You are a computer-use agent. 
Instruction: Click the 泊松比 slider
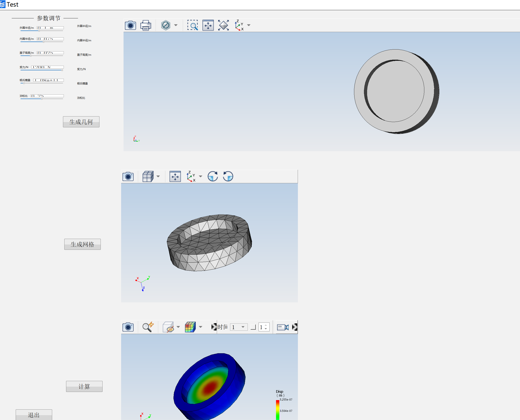coord(42,99)
